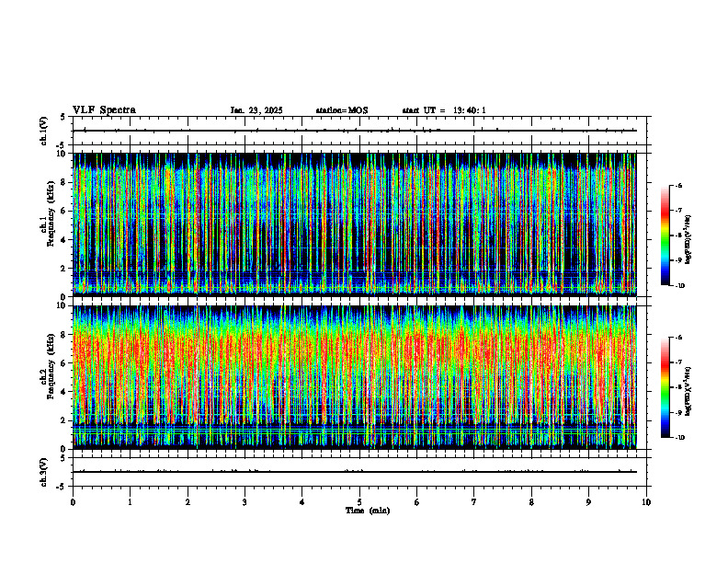The width and height of the screenshot is (728, 563).
Task: Click the "-10" label on ch.1 color bar
Action: (679, 286)
